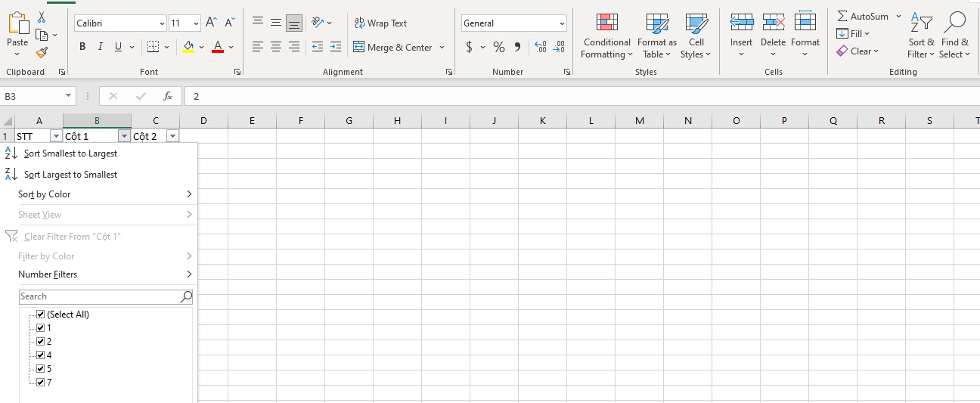980x403 pixels.
Task: Apply percent style format
Action: pyautogui.click(x=499, y=47)
